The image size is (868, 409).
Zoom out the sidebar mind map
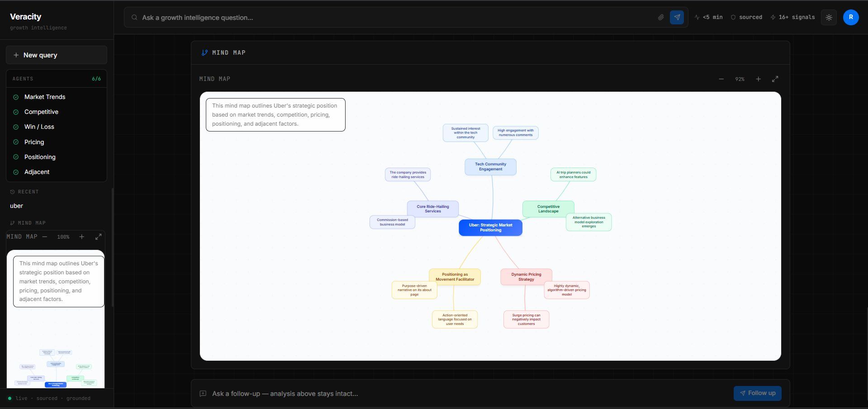(x=44, y=237)
